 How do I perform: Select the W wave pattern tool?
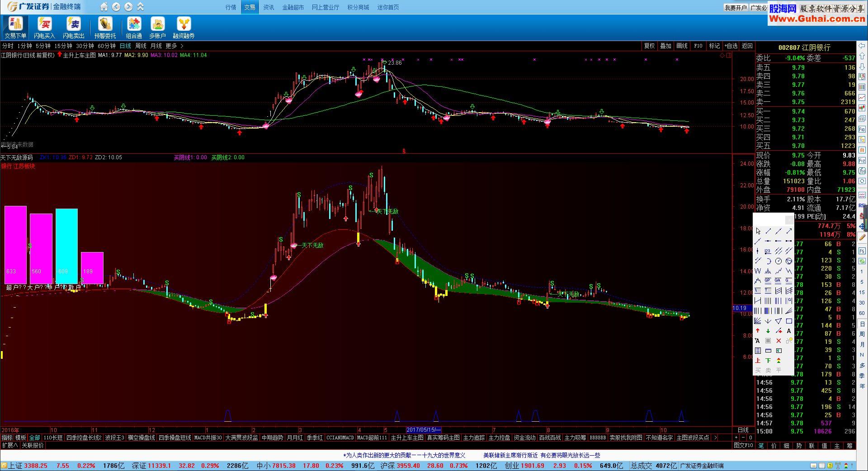pos(758,271)
